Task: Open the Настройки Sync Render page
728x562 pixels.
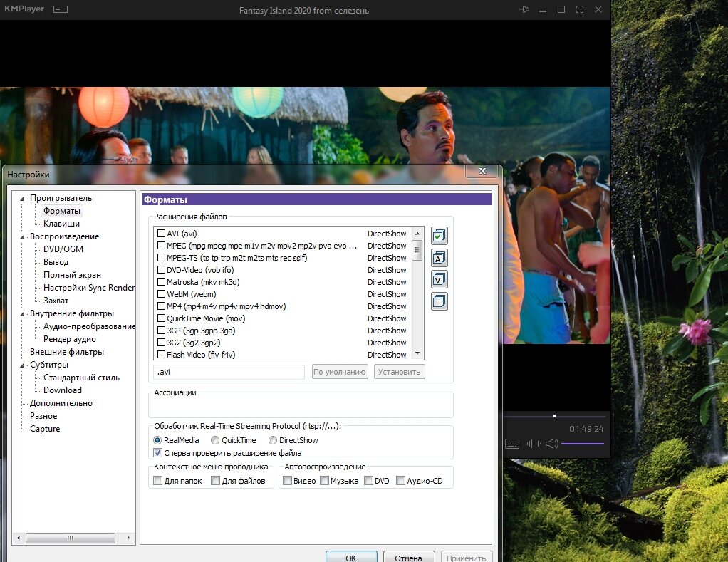Action: click(88, 288)
